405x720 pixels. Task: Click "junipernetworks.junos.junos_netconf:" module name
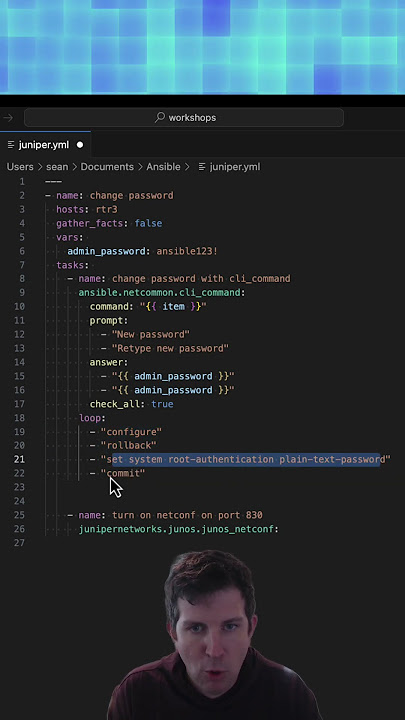(x=179, y=529)
